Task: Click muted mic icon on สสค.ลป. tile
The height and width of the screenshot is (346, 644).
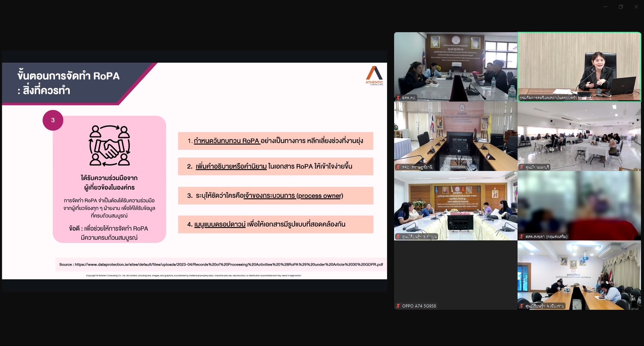Action: (x=398, y=98)
